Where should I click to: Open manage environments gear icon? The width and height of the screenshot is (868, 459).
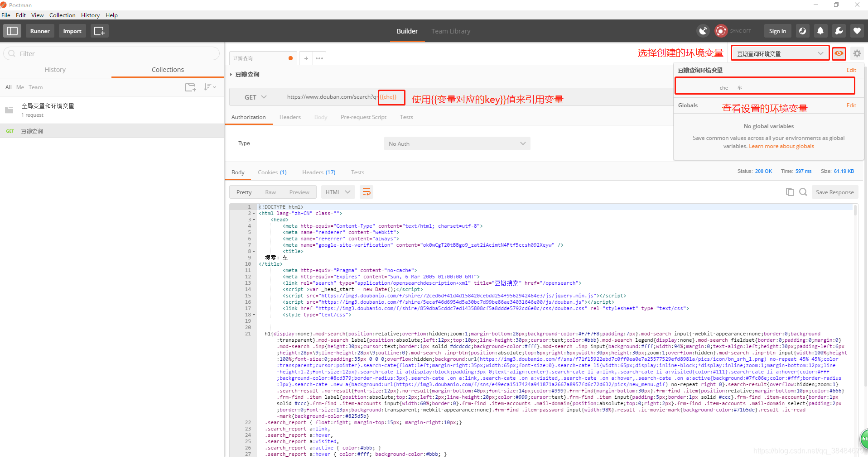coord(857,53)
